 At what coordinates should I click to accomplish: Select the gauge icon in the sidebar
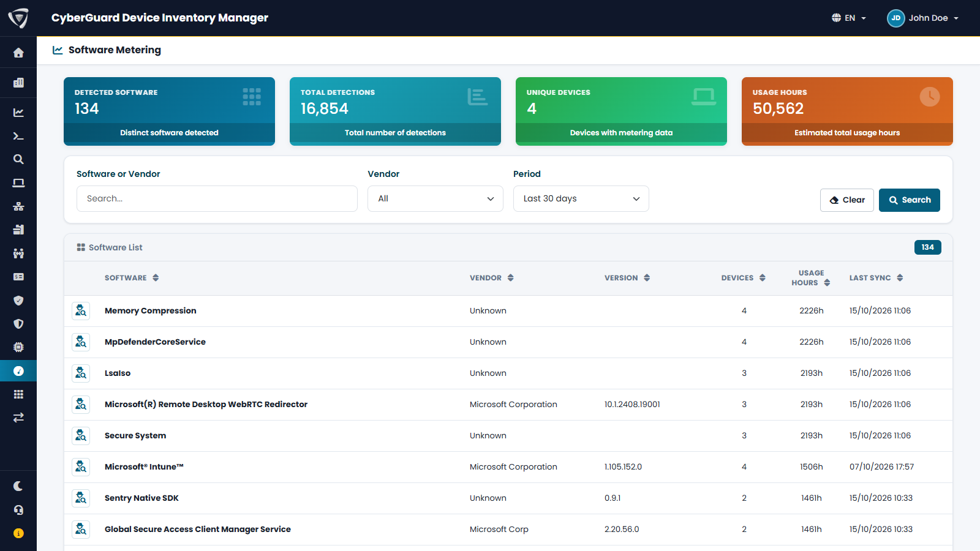coord(18,371)
